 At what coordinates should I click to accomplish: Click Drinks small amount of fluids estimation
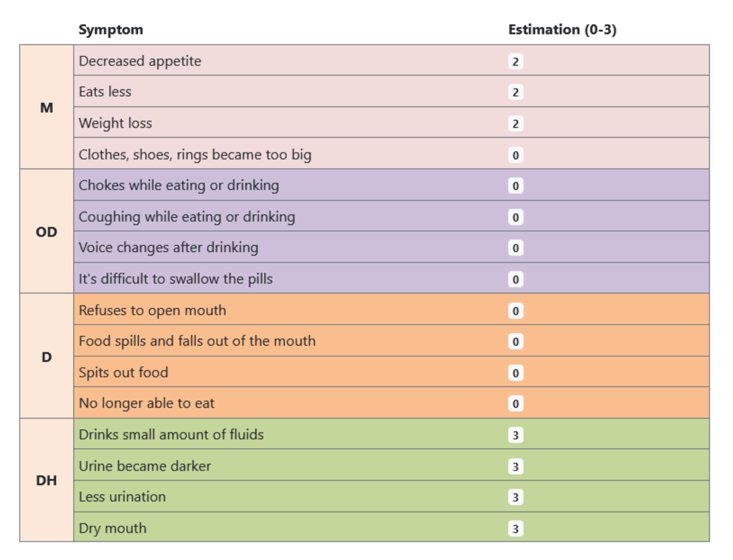point(515,435)
